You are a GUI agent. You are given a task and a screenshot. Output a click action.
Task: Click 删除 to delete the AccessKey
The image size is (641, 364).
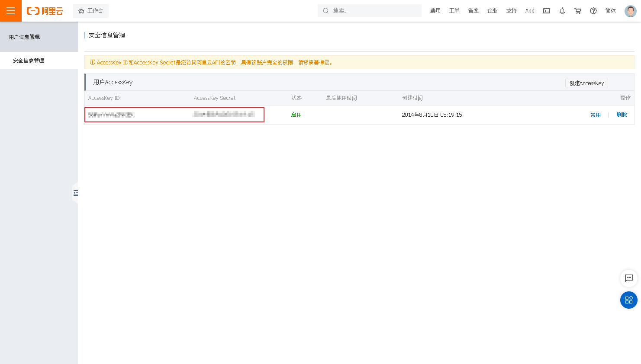coord(622,115)
